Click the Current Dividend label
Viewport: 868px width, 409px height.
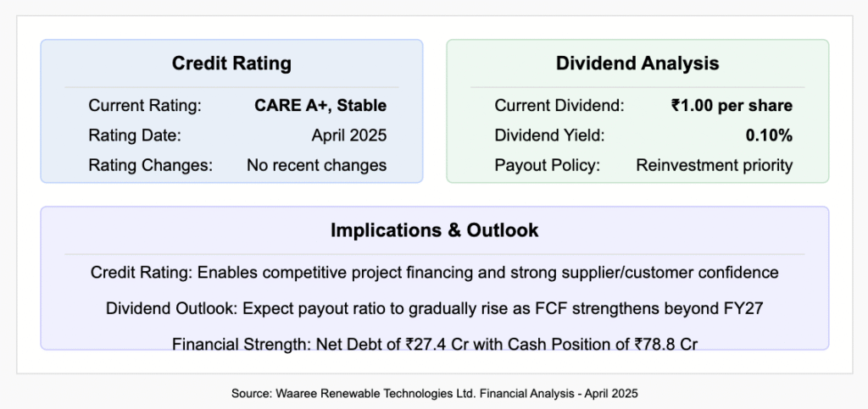click(559, 106)
